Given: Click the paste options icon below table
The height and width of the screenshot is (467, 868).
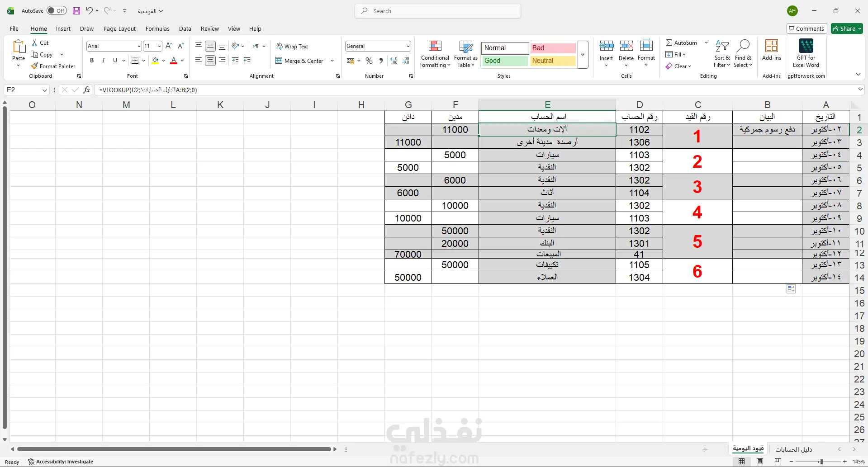Looking at the screenshot, I should click(791, 289).
